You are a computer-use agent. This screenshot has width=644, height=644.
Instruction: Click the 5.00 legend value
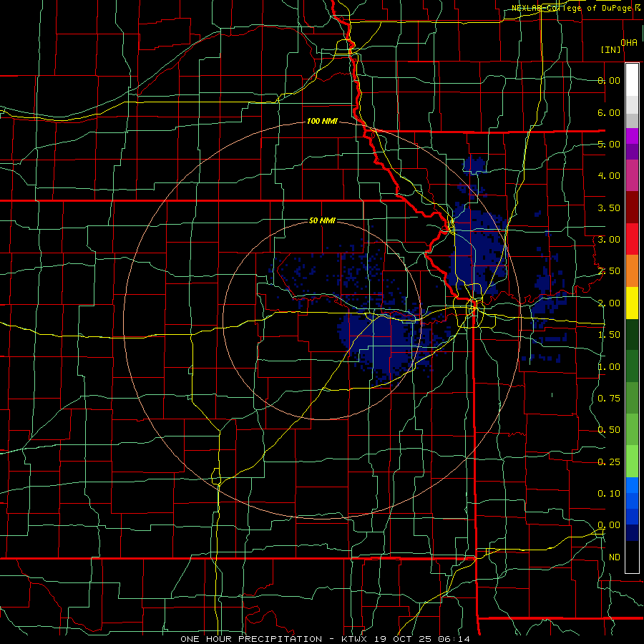tap(609, 144)
